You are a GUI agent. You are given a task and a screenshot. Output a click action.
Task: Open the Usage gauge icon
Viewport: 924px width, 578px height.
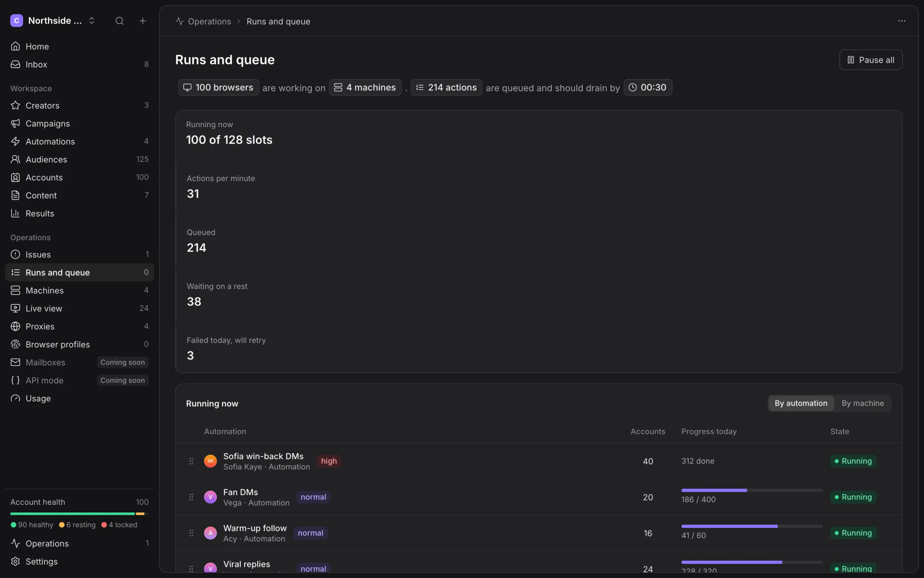coord(15,398)
